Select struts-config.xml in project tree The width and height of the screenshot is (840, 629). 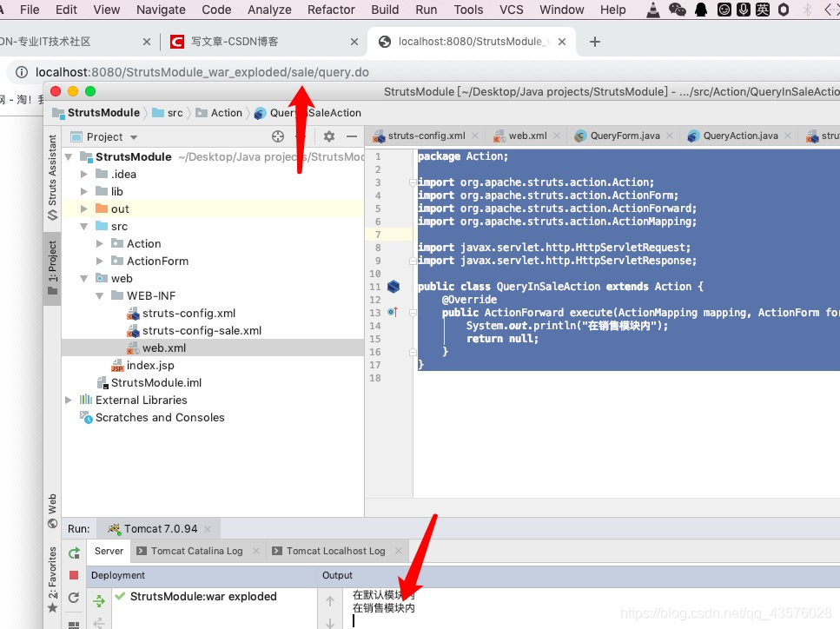189,313
